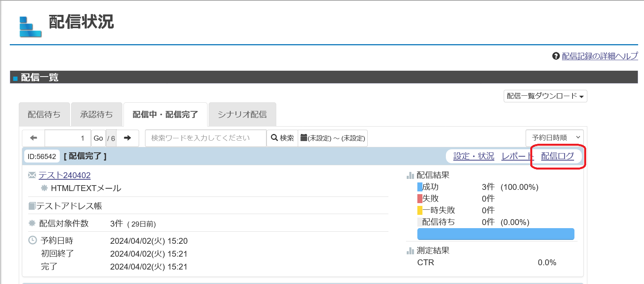Click the bar chart icon beside 配信結果
644x284 pixels.
point(410,175)
